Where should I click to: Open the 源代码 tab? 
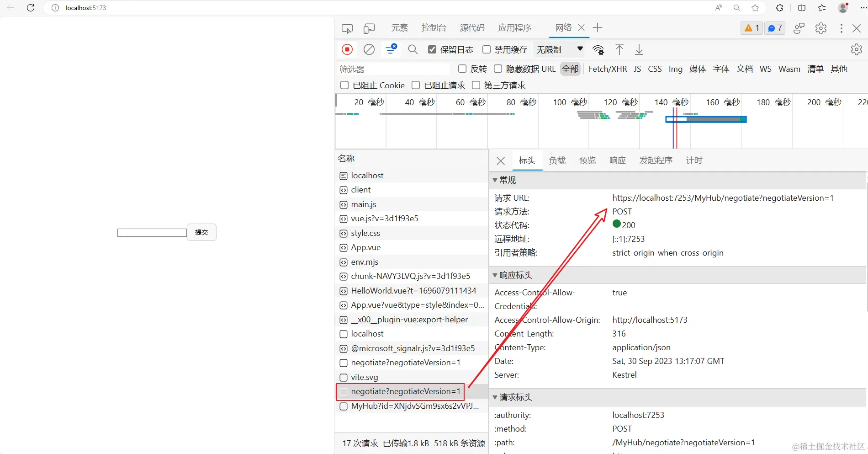click(472, 28)
